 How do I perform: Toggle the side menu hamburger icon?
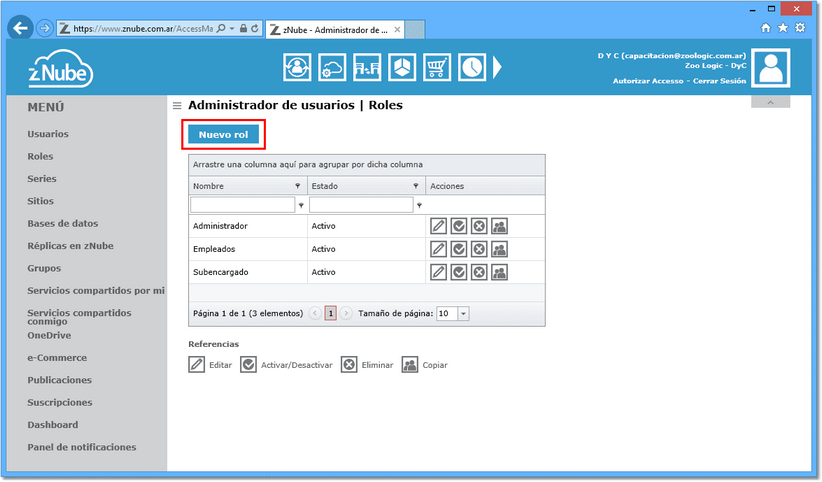[x=177, y=106]
